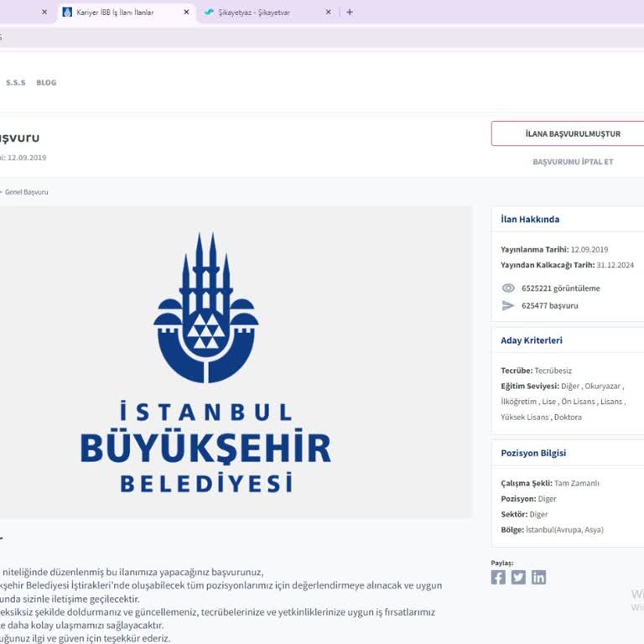Click the Yayından Kalkacağı Tarih 31.12.2024 text
644x644 pixels.
pyautogui.click(x=567, y=265)
